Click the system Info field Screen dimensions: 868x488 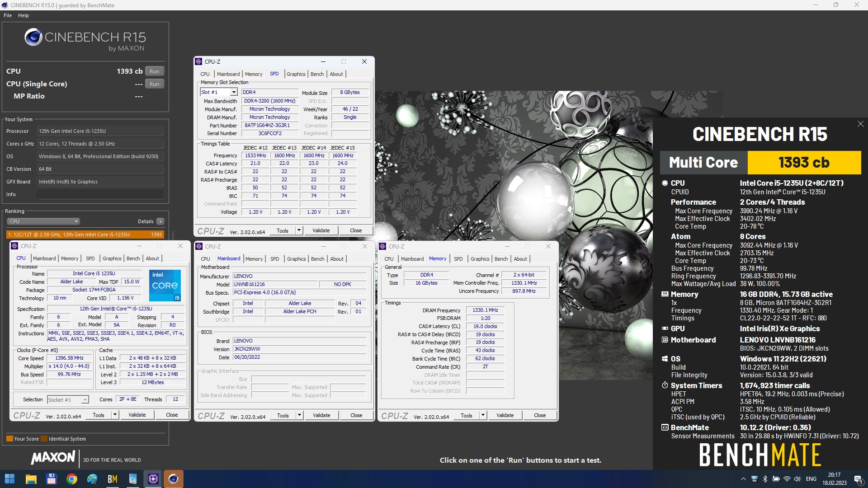[100, 194]
